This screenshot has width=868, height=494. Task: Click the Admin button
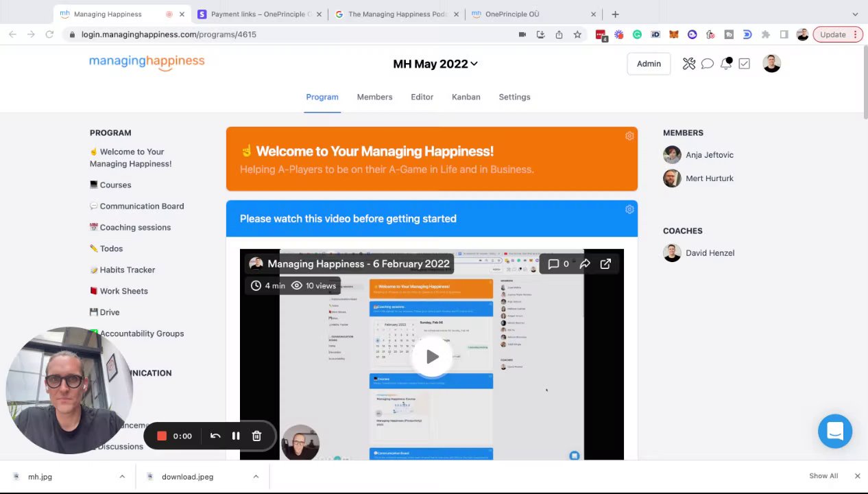(649, 64)
